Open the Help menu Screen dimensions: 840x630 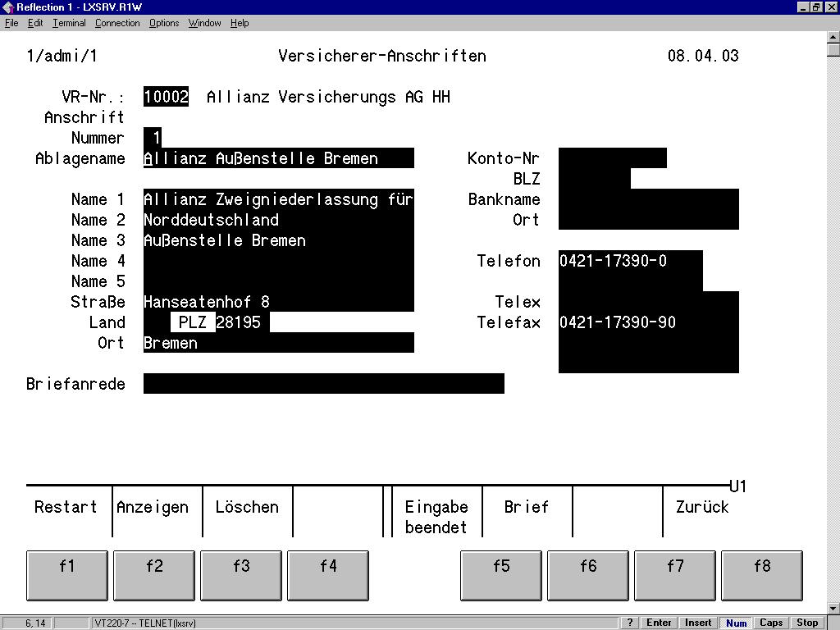pos(240,23)
